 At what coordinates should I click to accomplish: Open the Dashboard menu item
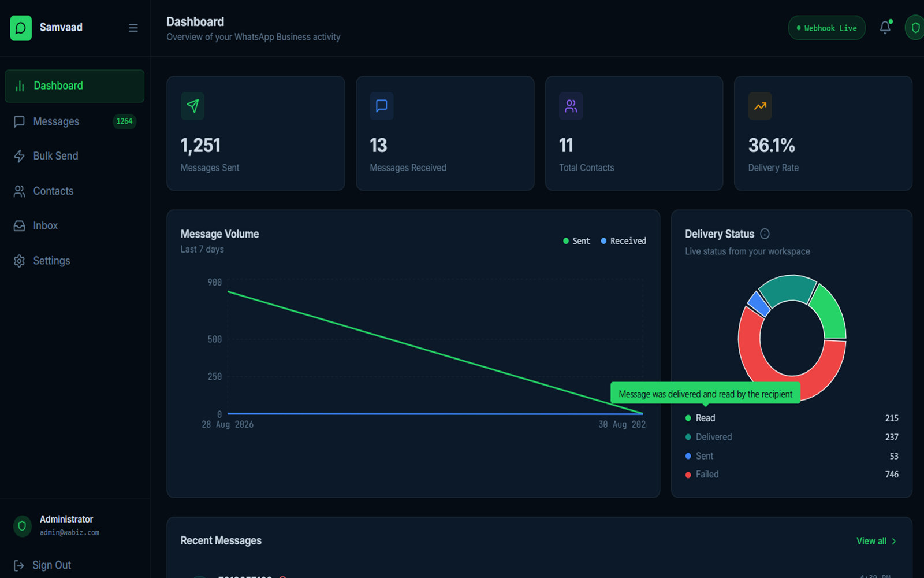click(x=74, y=86)
